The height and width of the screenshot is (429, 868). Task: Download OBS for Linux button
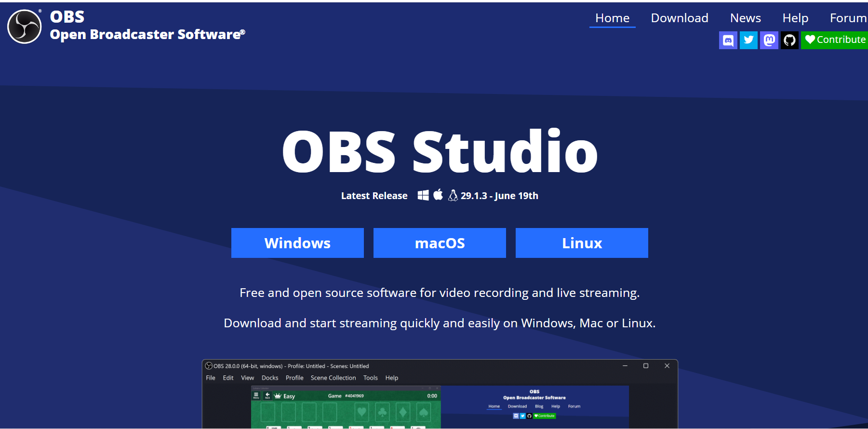(582, 243)
